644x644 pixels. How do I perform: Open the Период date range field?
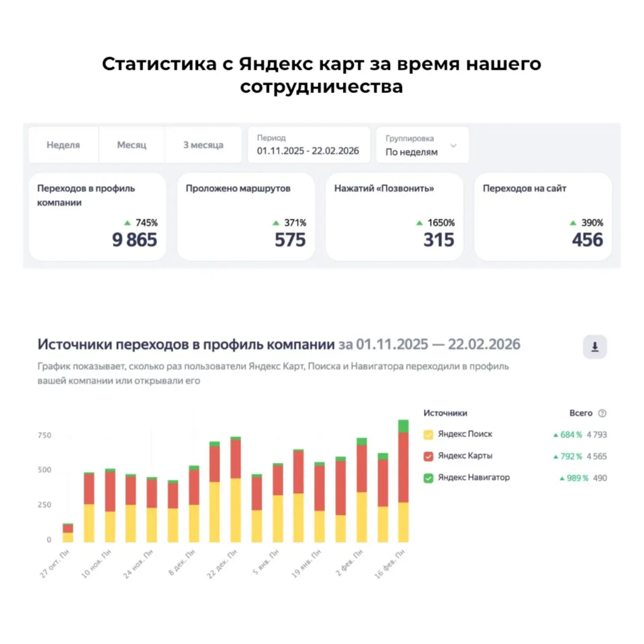pyautogui.click(x=309, y=145)
